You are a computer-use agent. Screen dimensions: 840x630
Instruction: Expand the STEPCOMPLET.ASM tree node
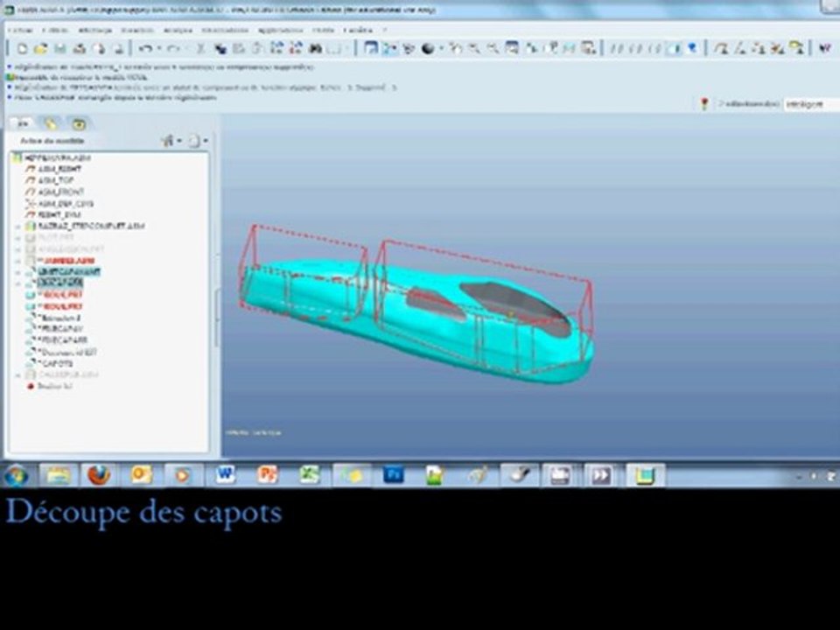pos(18,227)
